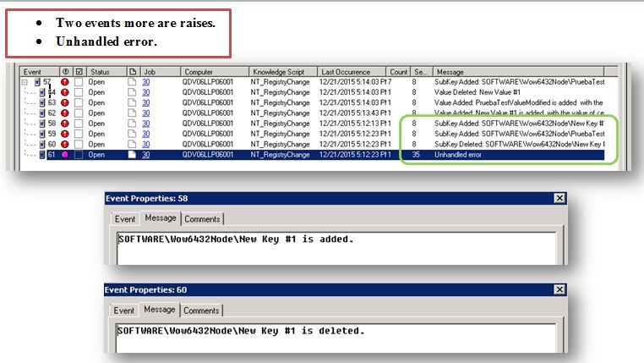The height and width of the screenshot is (363, 644).
Task: Switch to Event tab in Event Properties: 60
Action: [124, 311]
